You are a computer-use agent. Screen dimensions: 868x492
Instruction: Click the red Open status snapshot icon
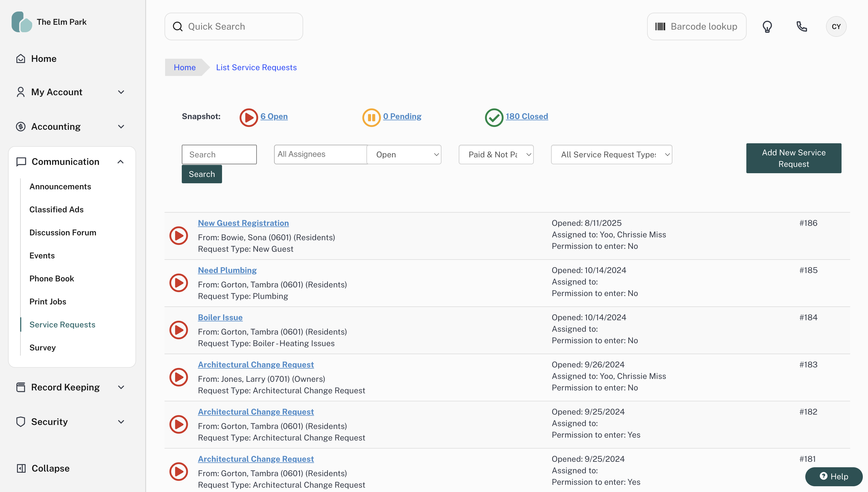[248, 117]
